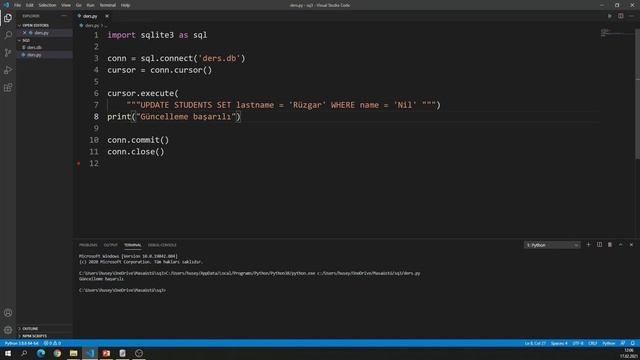Click the terminal command prompt line
Image resolution: width=640 pixels, height=360 pixels.
click(x=122, y=290)
